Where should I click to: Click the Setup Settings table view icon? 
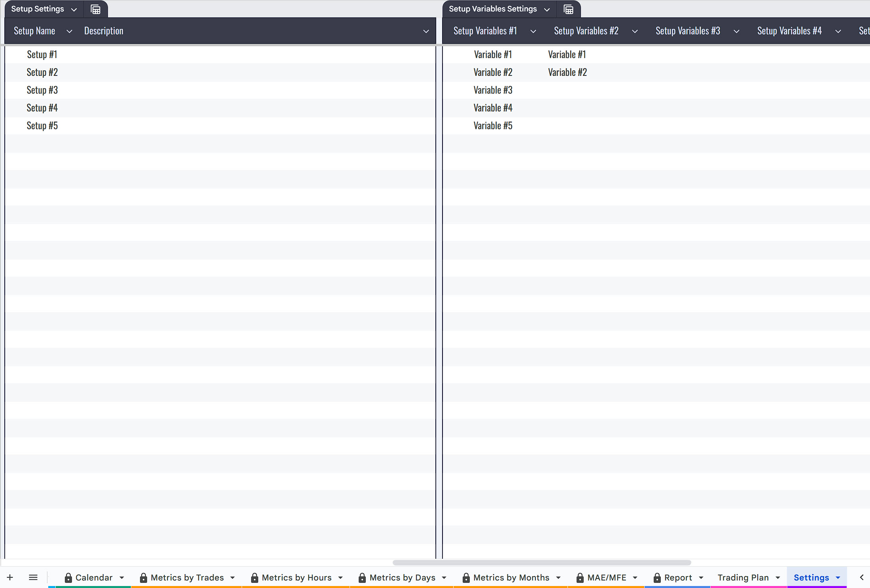tap(95, 9)
